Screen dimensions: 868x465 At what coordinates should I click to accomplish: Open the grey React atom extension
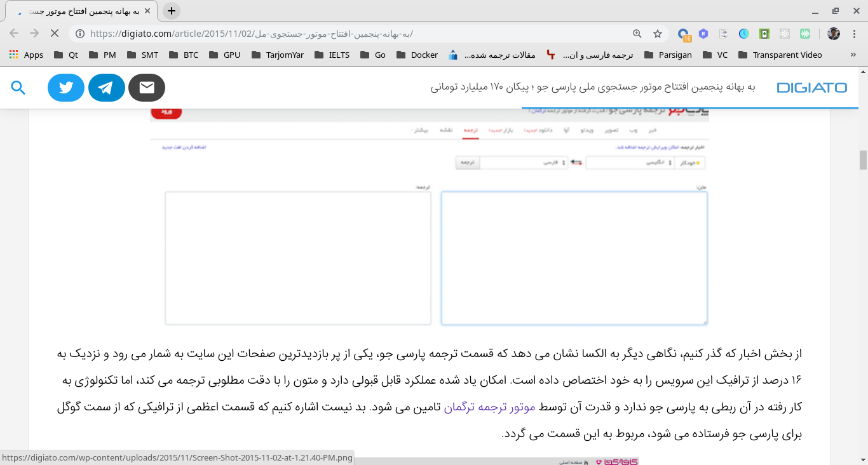tap(785, 34)
